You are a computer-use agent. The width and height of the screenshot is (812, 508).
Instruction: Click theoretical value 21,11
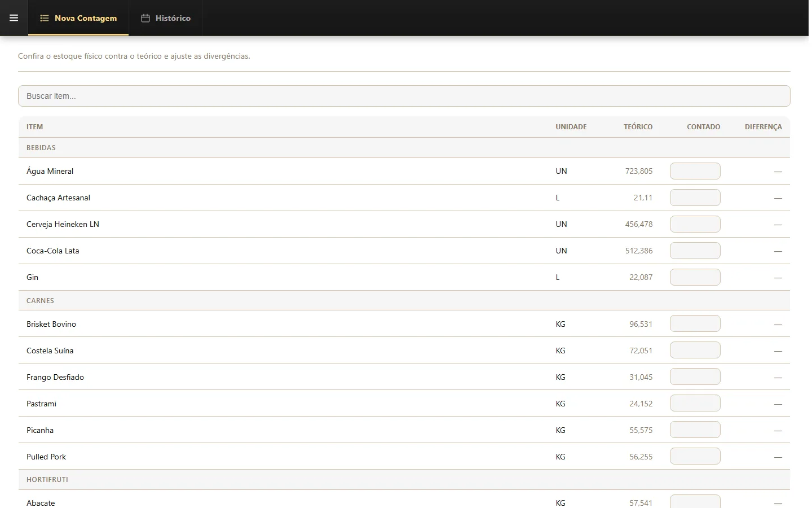(x=643, y=198)
